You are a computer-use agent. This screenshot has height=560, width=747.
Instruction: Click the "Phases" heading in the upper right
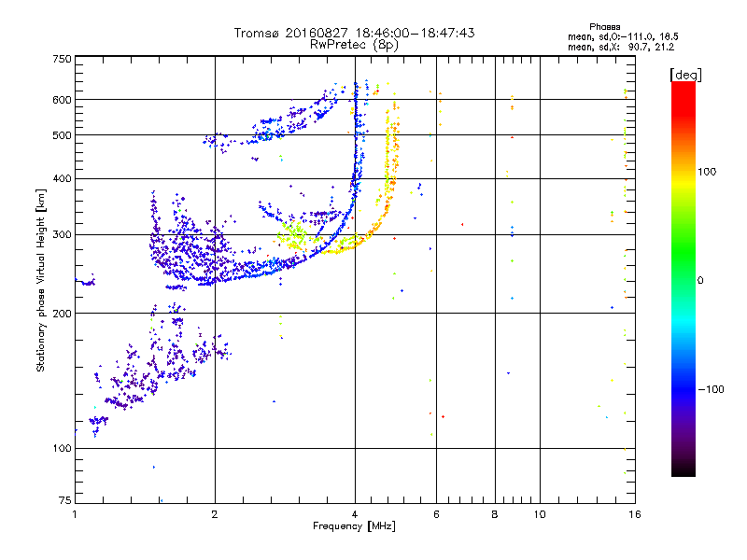click(x=604, y=27)
